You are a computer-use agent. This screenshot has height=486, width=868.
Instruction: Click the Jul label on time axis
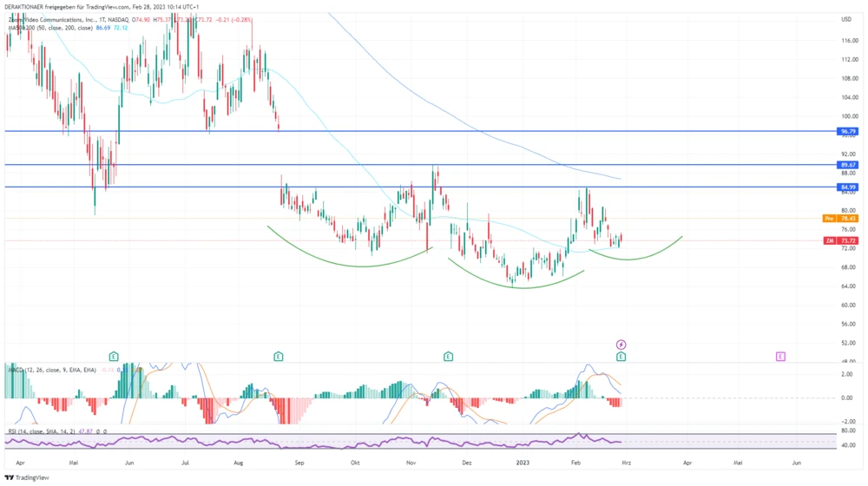186,463
